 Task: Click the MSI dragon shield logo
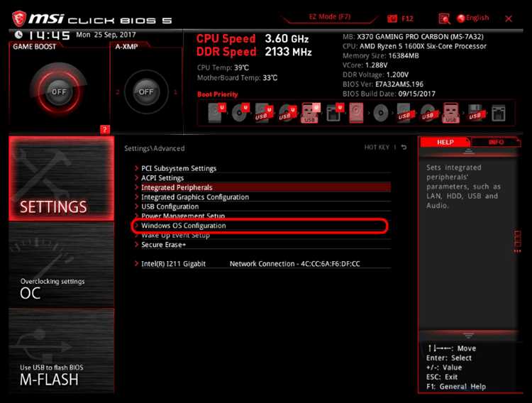coord(18,18)
